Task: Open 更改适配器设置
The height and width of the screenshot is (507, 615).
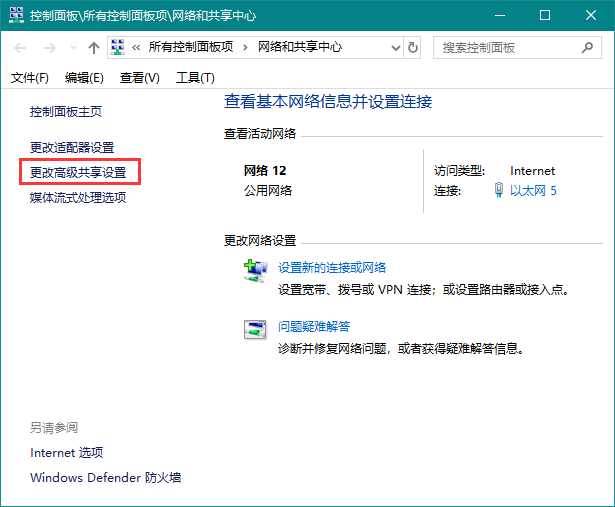Action: coord(72,148)
